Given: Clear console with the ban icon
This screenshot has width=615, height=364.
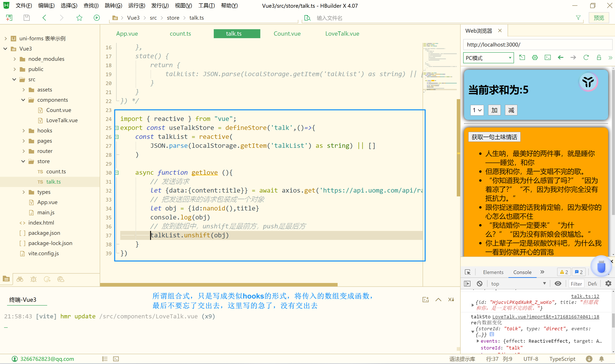Looking at the screenshot, I should point(479,284).
